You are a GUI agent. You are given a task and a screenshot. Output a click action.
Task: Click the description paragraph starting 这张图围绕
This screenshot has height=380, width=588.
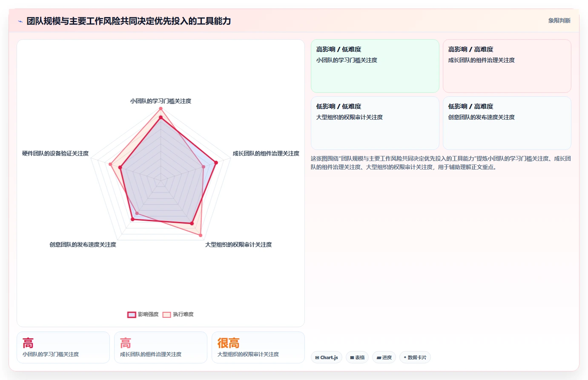tap(441, 163)
